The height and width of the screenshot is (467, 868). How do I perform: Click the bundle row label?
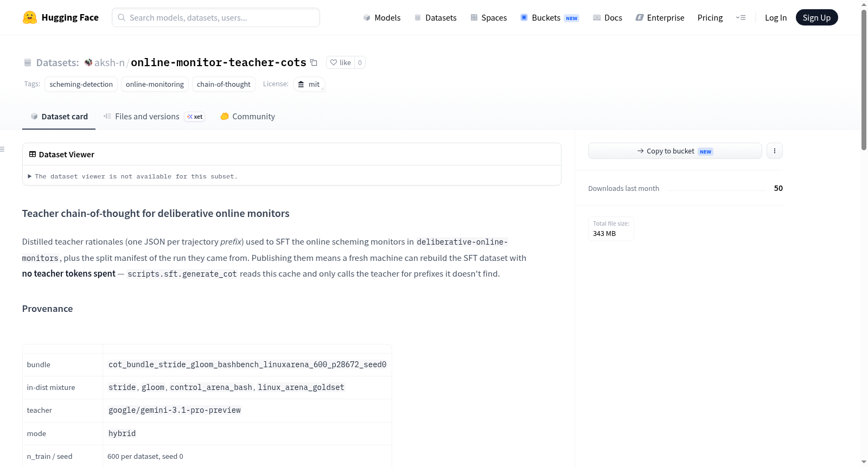(x=39, y=364)
